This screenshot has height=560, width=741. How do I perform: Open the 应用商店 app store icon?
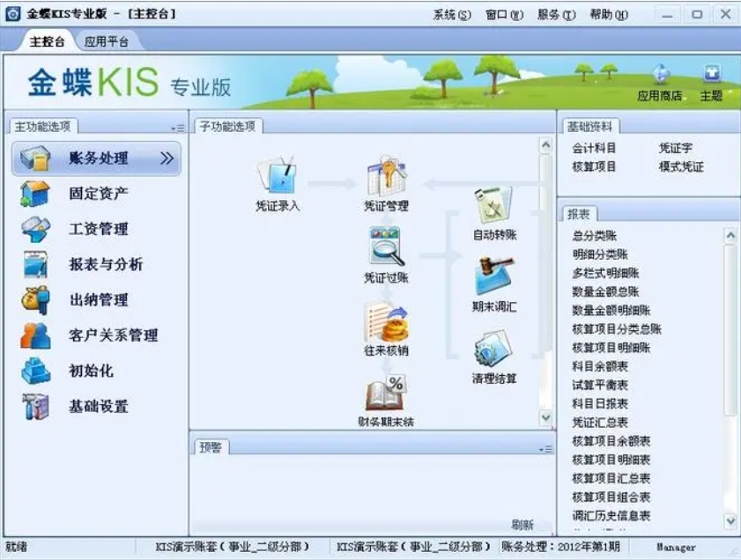pos(660,74)
